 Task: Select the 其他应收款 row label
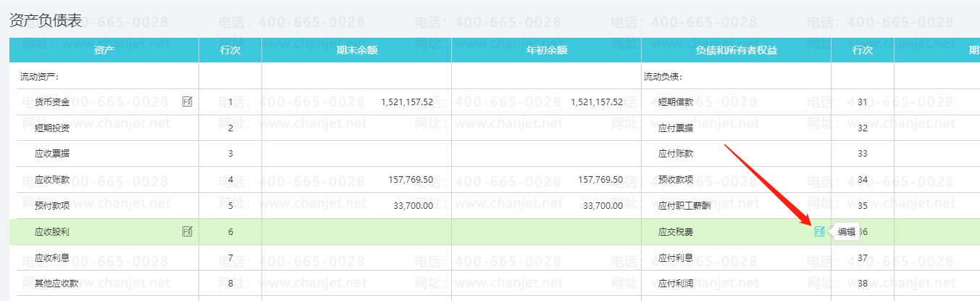[56, 284]
